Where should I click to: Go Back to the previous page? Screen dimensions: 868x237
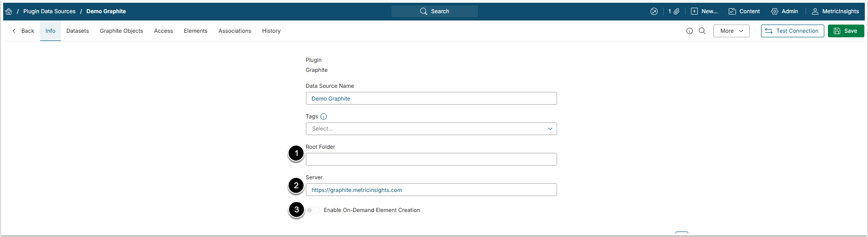click(23, 31)
